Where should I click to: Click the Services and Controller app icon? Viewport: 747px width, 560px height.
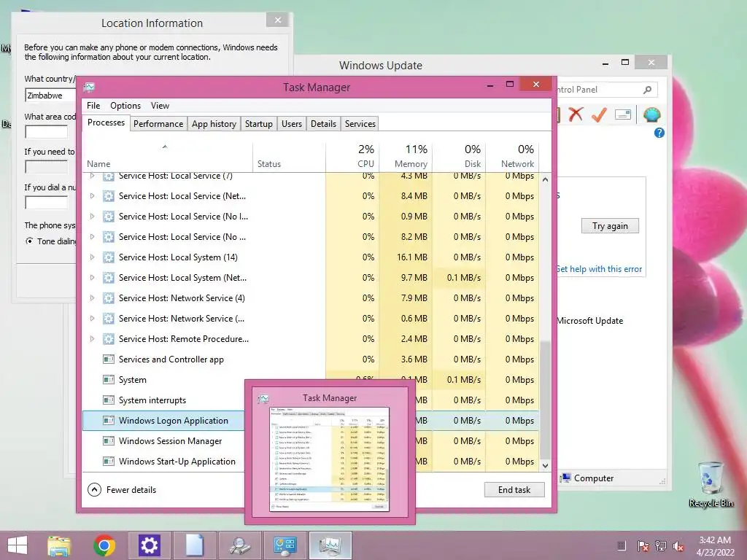[109, 359]
